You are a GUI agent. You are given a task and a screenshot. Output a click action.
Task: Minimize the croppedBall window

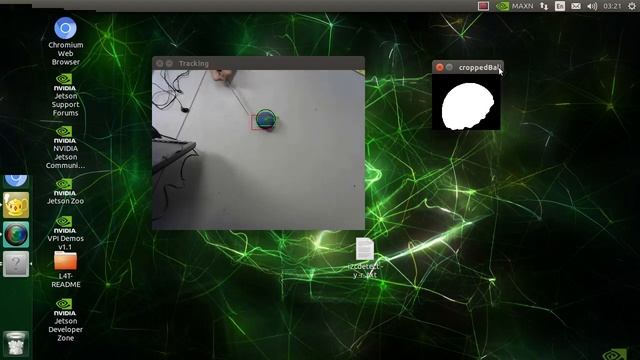click(x=449, y=67)
